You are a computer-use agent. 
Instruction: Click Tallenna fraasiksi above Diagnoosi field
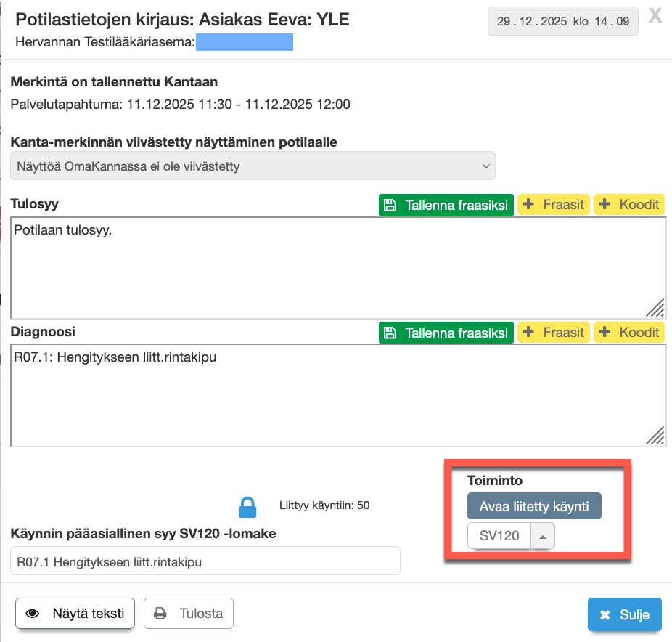(x=446, y=333)
